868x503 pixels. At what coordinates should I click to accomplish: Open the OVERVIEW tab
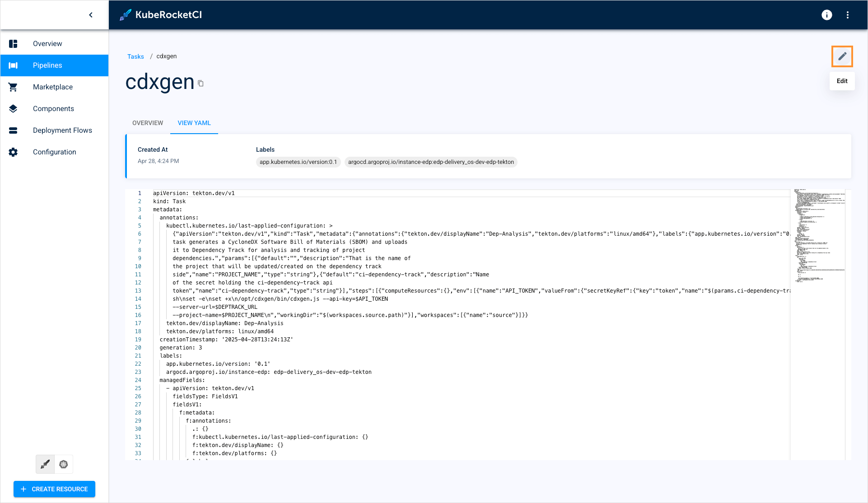[148, 123]
